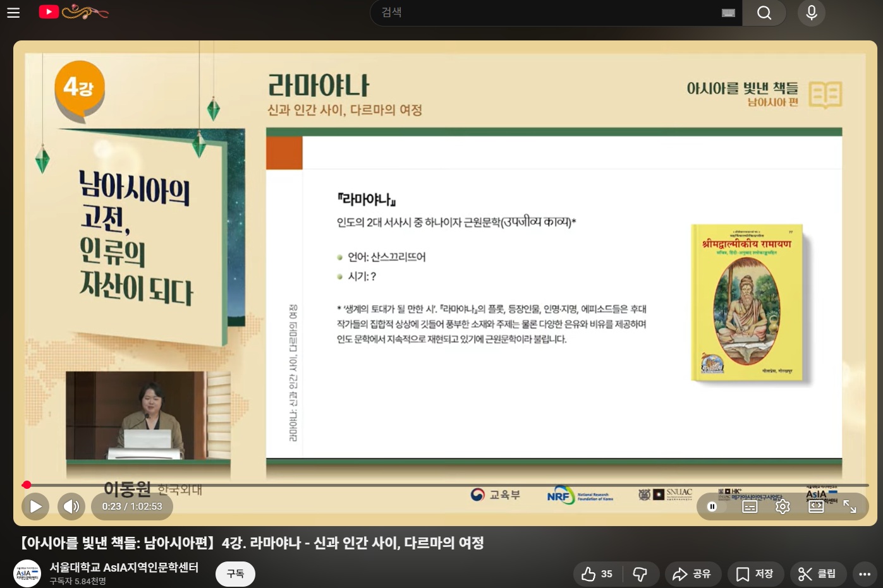Play the video
Image resolution: width=883 pixels, height=588 pixels.
click(x=35, y=507)
